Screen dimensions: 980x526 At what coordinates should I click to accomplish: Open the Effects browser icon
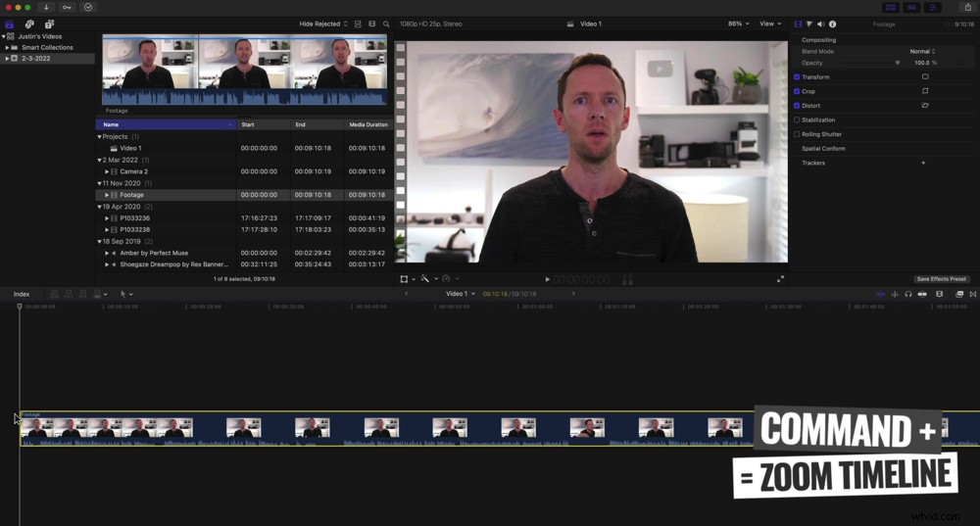pyautogui.click(x=959, y=294)
